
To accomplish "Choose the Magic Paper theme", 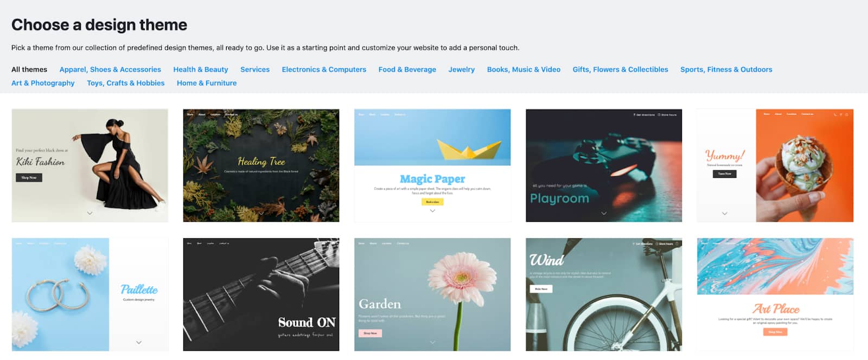I will pos(432,165).
